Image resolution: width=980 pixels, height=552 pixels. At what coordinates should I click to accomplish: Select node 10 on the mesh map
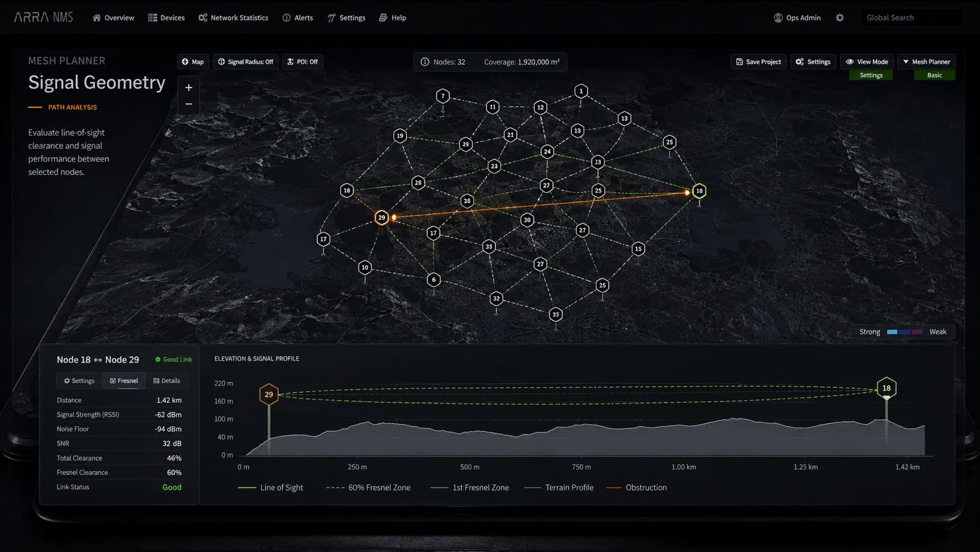[365, 267]
